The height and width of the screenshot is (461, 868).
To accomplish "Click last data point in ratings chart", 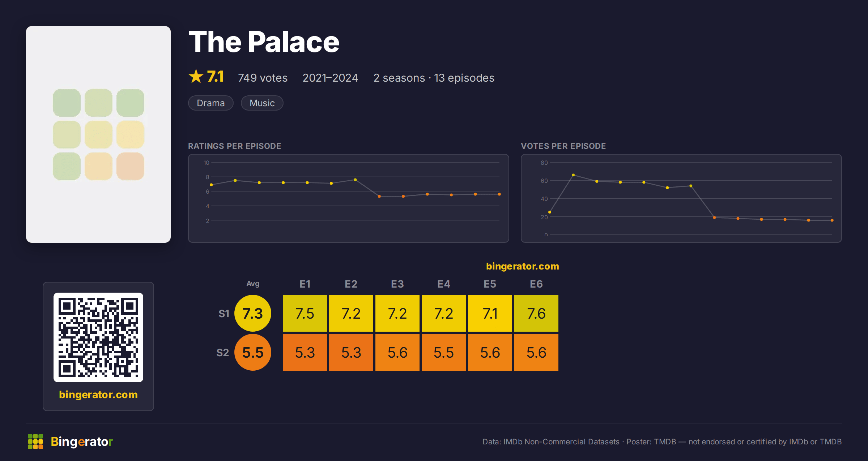I will pyautogui.click(x=499, y=194).
